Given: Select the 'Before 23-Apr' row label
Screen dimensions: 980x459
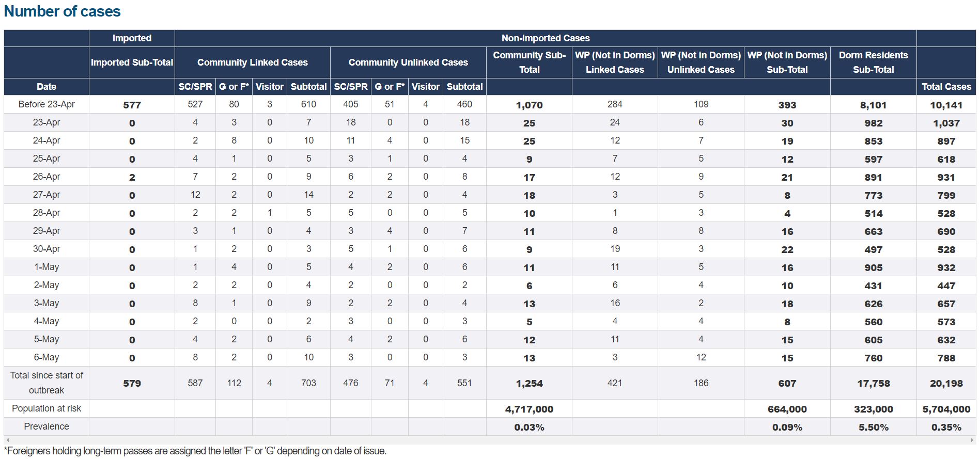Looking at the screenshot, I should [46, 104].
